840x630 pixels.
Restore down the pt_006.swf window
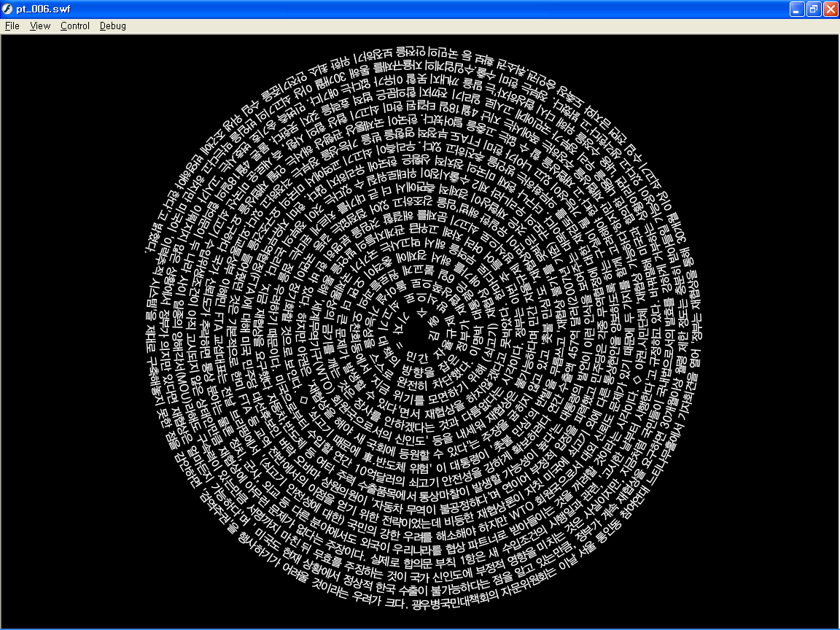812,9
